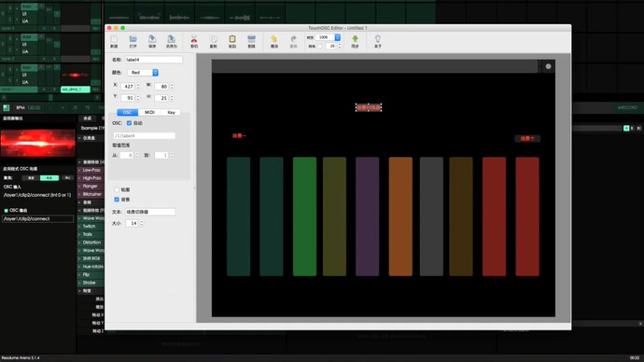This screenshot has width=644, height=362.
Task: Select the 场景一 label on canvas
Action: [240, 136]
